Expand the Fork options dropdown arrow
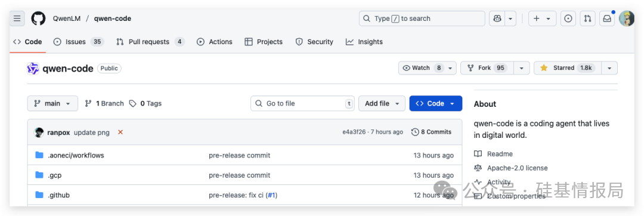 (x=522, y=68)
